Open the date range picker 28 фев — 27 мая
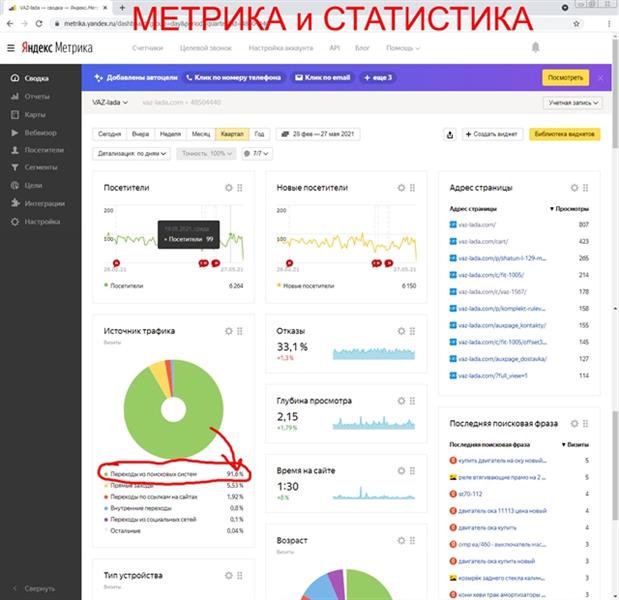Image resolution: width=619 pixels, height=600 pixels. pos(318,134)
